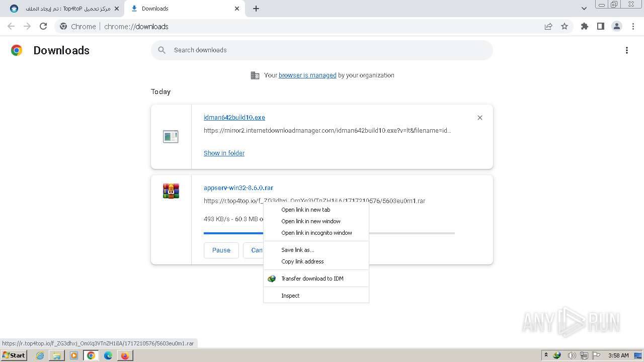Show hidden tray icons arrow
This screenshot has width=644, height=362.
click(546, 355)
